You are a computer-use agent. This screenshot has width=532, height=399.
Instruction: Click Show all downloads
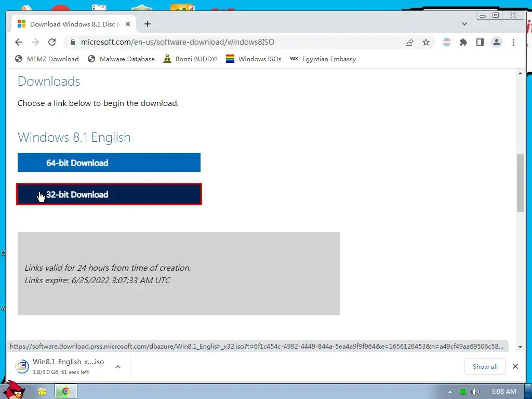coord(485,366)
